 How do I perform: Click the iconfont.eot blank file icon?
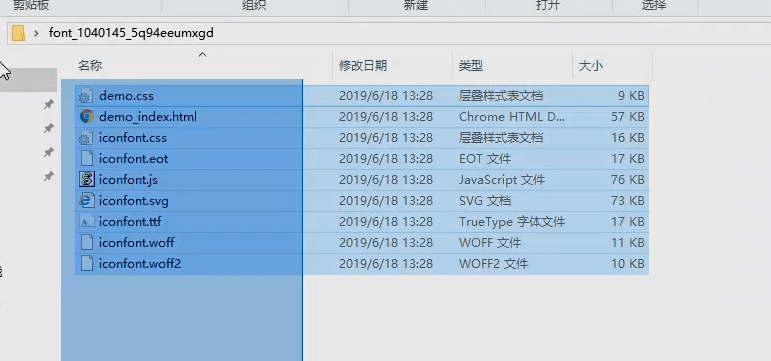pos(87,159)
